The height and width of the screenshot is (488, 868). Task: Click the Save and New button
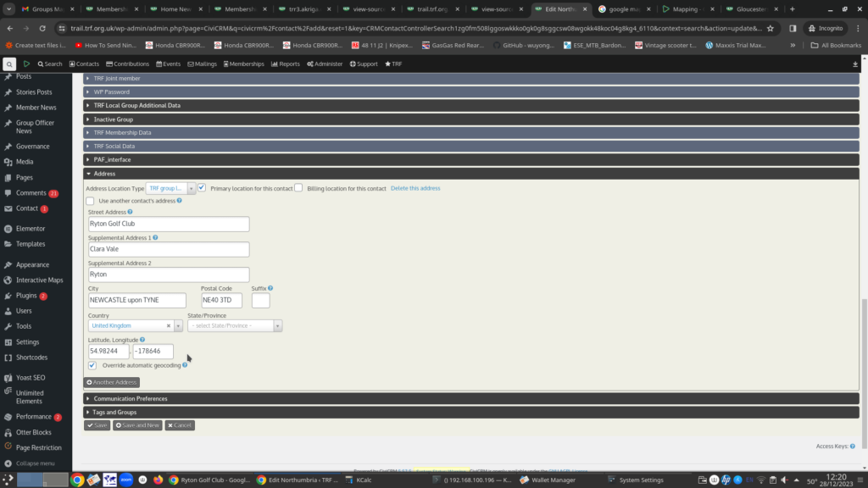(137, 425)
